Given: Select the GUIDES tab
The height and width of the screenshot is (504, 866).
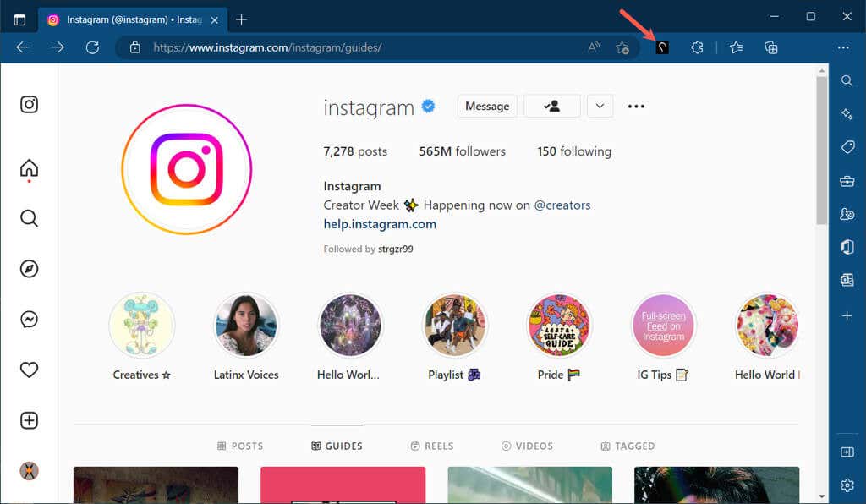Looking at the screenshot, I should 337,446.
